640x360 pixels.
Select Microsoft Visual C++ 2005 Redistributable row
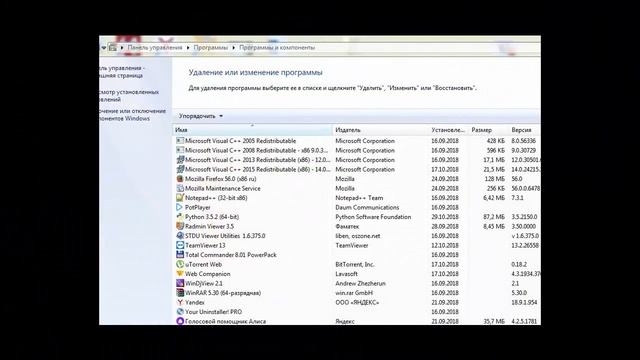(356, 140)
